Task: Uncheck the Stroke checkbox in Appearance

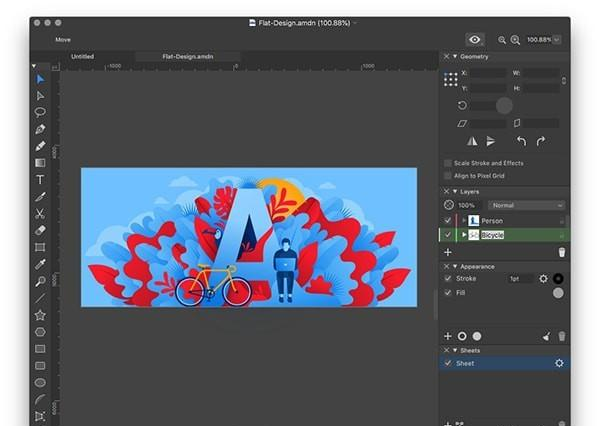Action: coord(447,278)
